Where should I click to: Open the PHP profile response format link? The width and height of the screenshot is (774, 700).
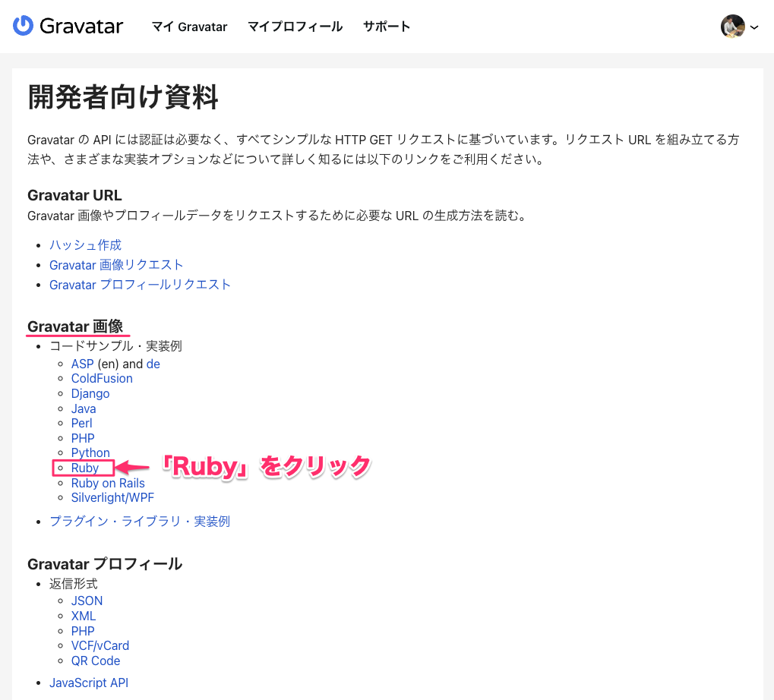click(x=83, y=632)
